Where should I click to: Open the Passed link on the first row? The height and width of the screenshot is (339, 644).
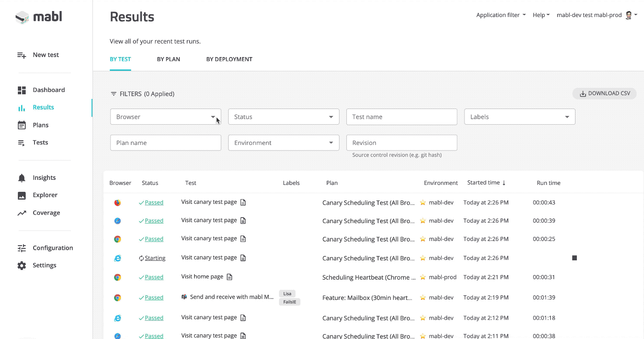pos(154,202)
